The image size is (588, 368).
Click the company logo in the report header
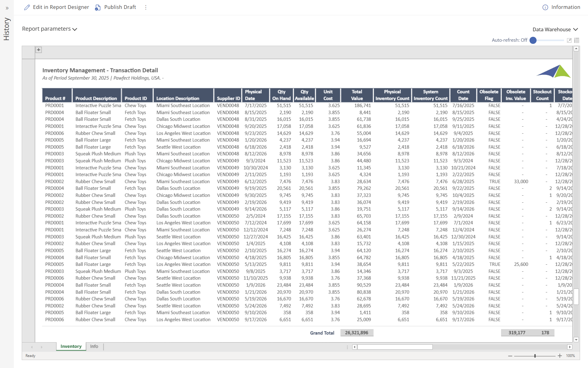tap(553, 71)
